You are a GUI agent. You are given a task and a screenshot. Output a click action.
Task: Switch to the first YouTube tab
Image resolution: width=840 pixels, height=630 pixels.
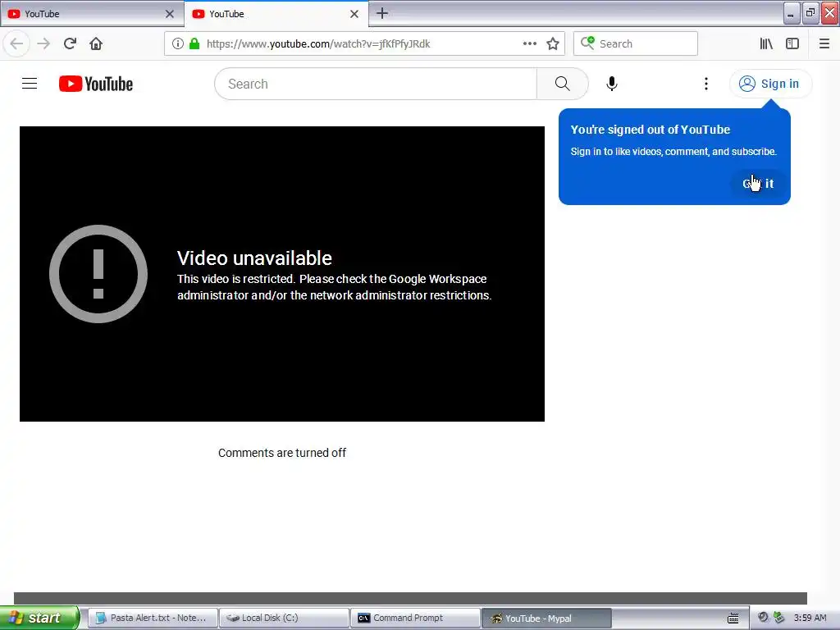[x=92, y=14]
